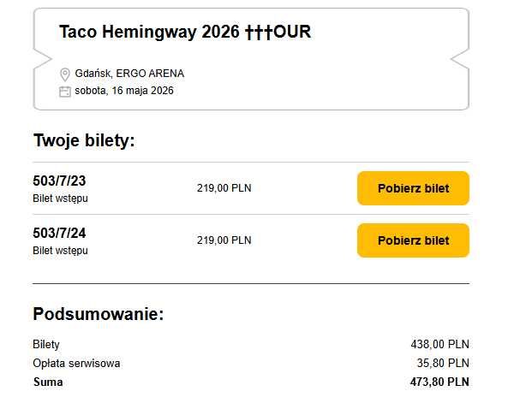532x403 pixels.
Task: Click the Bilety total of 438,00 PLN
Action: [439, 344]
